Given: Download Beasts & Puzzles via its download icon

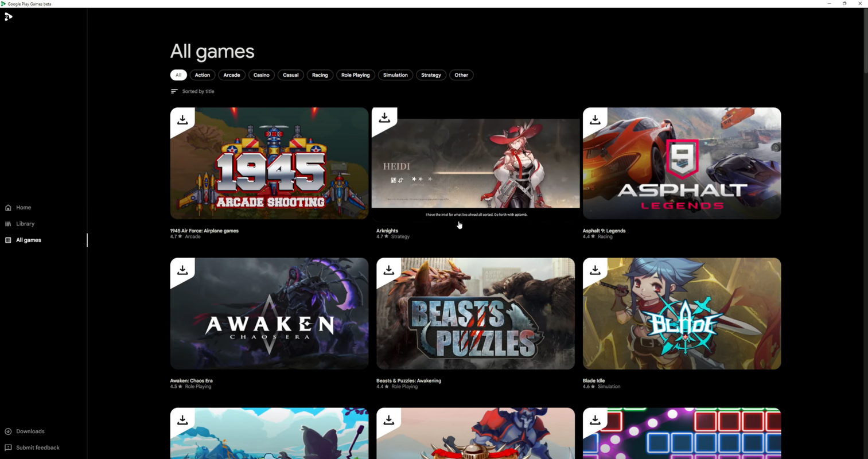Looking at the screenshot, I should click(389, 270).
